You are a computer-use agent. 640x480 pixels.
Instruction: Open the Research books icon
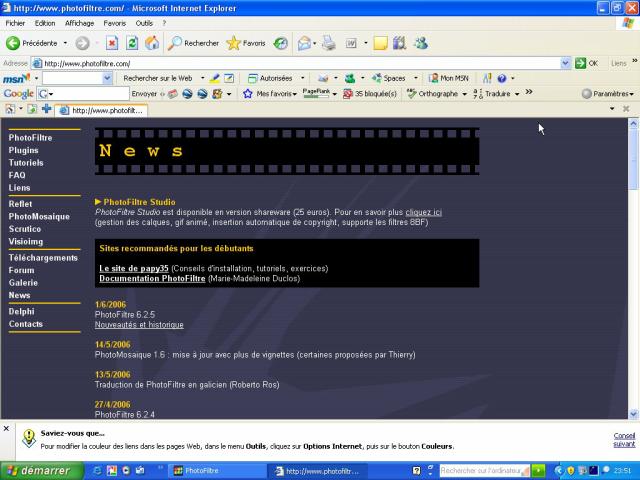click(399, 43)
